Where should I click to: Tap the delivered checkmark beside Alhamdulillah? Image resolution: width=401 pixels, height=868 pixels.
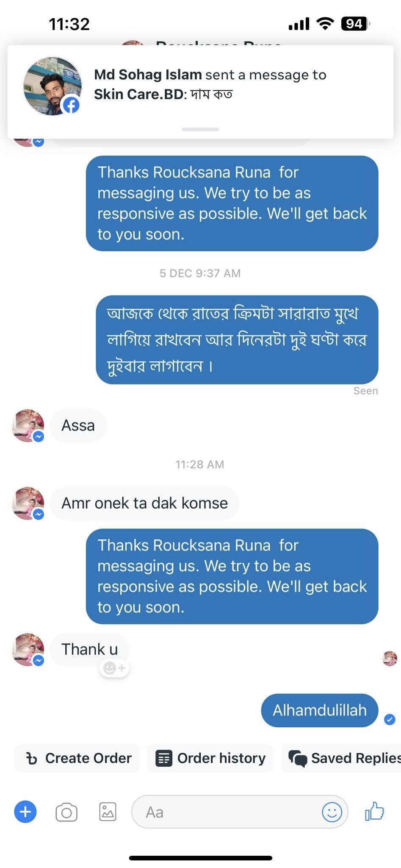390,719
